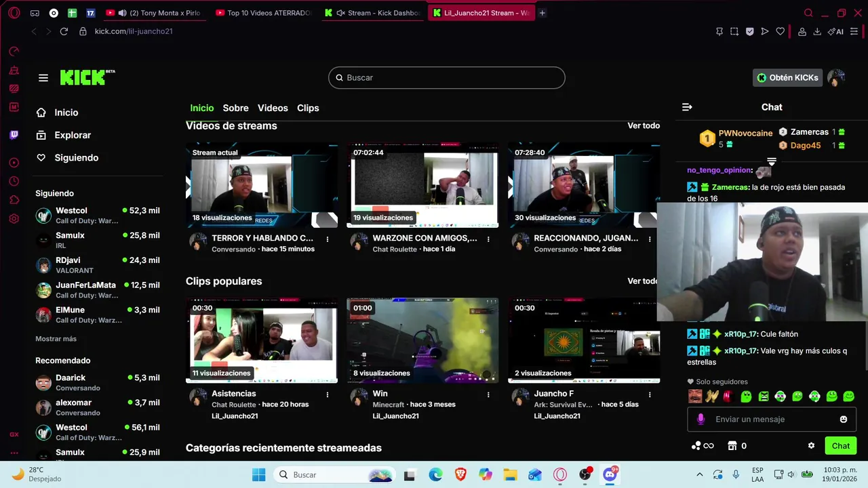Open the emoji picker in message box
868x488 pixels.
click(844, 420)
